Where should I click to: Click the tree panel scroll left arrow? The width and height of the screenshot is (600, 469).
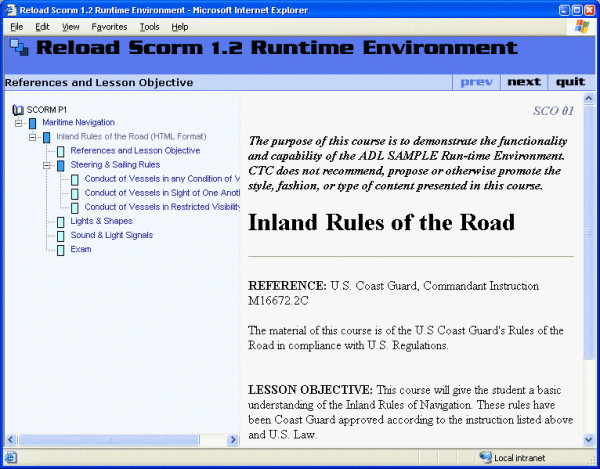pos(11,440)
